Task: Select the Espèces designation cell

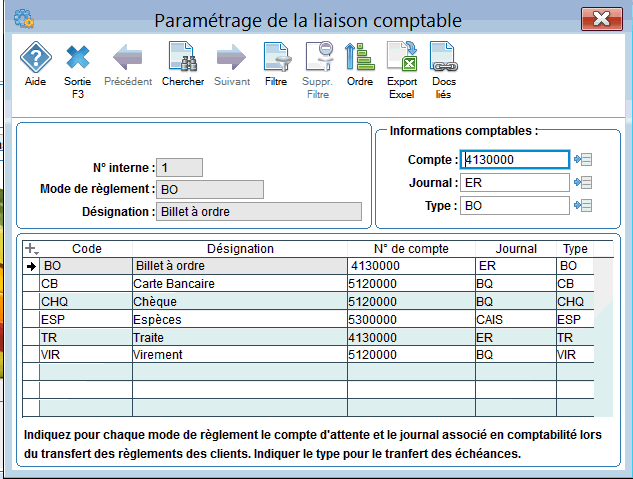Action: pos(240,319)
